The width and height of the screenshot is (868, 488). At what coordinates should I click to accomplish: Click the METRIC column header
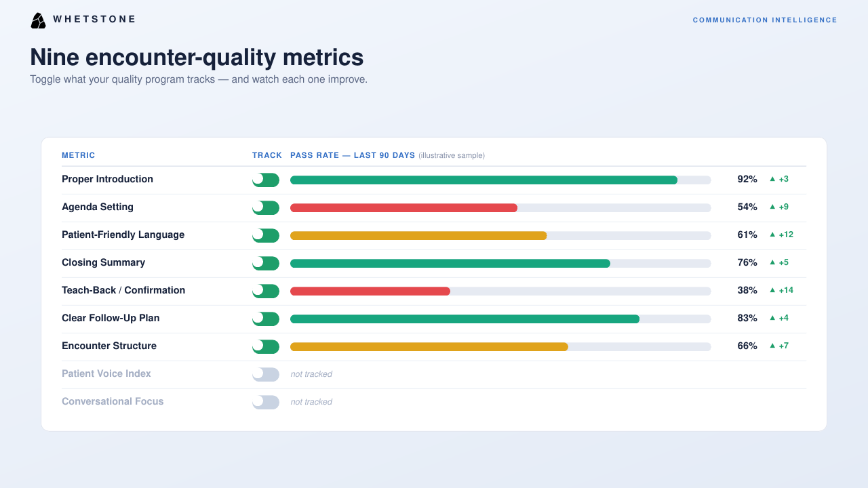click(x=79, y=155)
